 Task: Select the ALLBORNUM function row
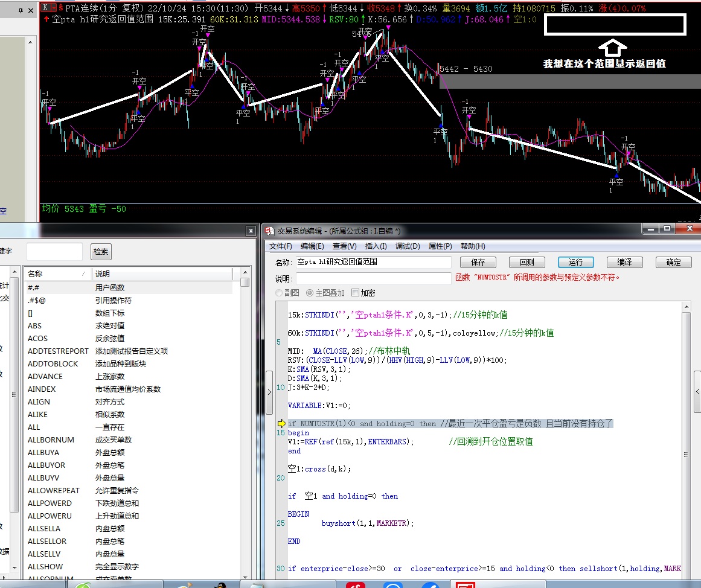pyautogui.click(x=129, y=439)
